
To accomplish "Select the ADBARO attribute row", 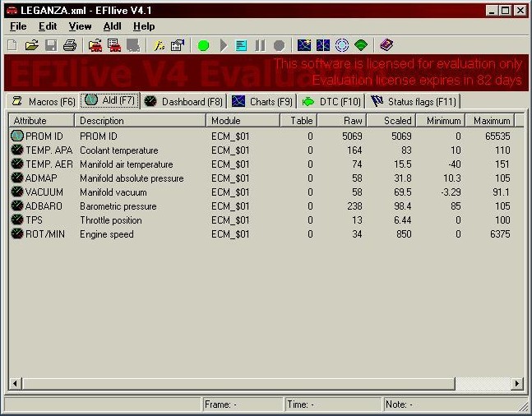I will (261, 206).
